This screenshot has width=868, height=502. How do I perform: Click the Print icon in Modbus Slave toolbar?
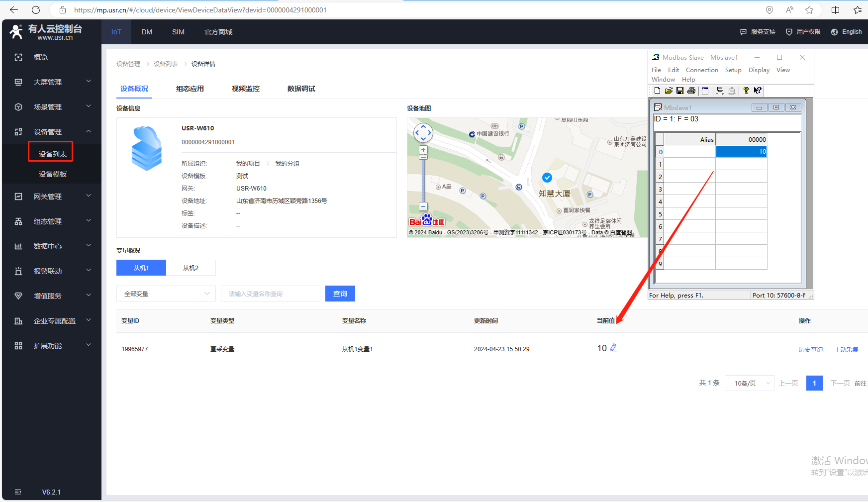click(691, 91)
